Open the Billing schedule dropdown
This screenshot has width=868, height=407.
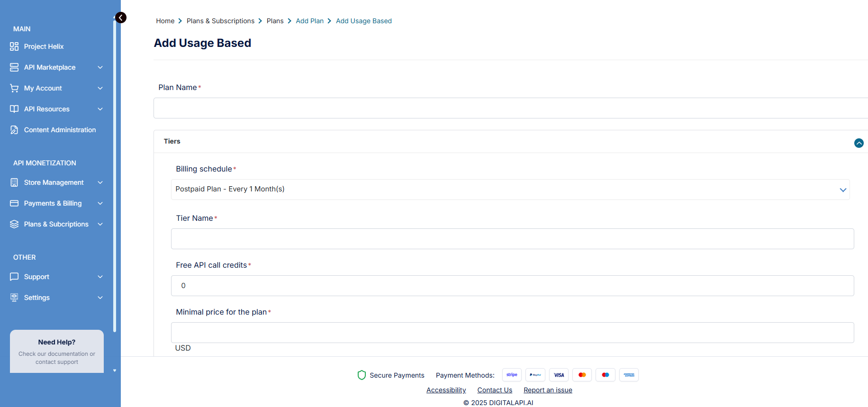point(510,190)
